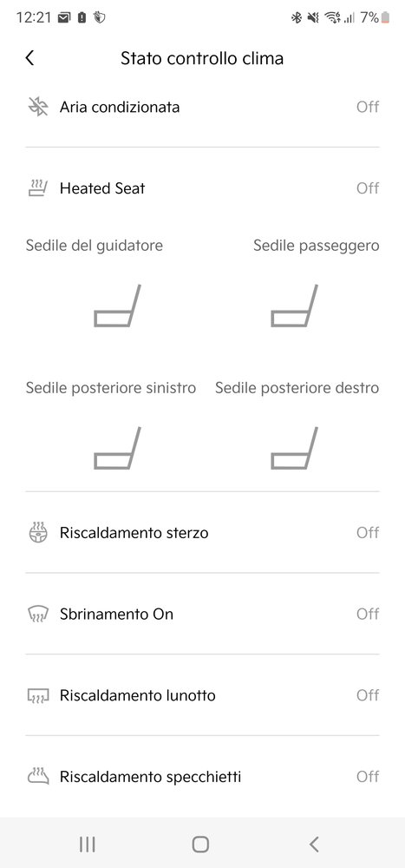Tap the Aria condizionata fan icon
Viewport: 405px width, 868px height.
click(x=38, y=106)
